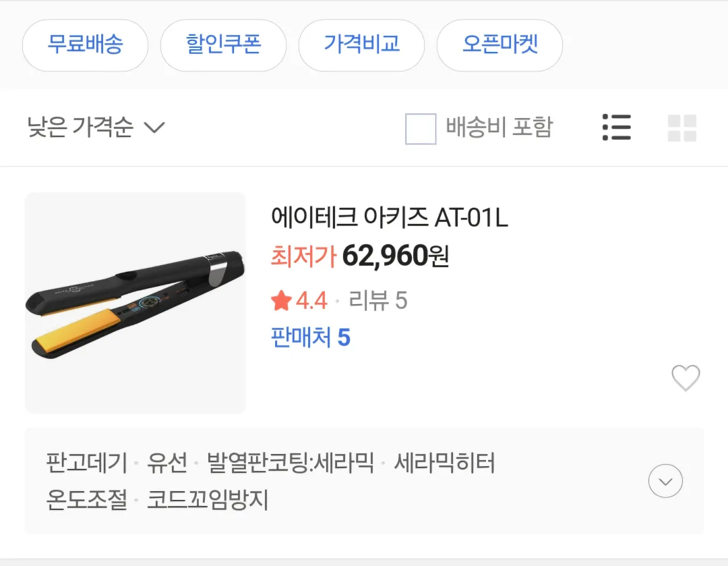The height and width of the screenshot is (566, 728).
Task: Select the 세라믹히터 spec tag
Action: tap(446, 463)
